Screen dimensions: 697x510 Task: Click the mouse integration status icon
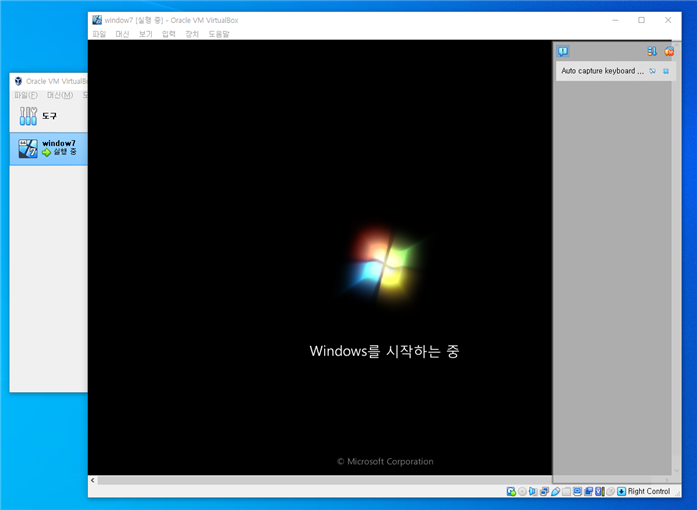pos(610,491)
